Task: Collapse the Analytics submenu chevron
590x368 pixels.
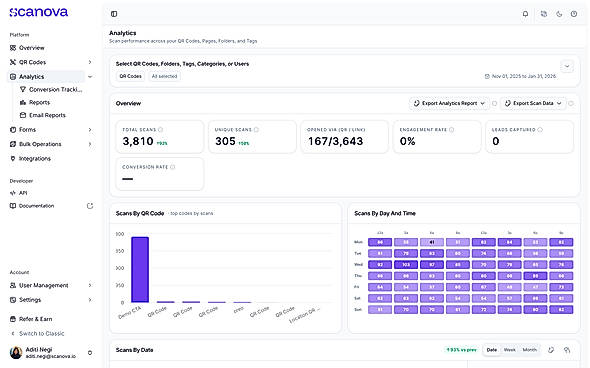Action: pos(90,77)
